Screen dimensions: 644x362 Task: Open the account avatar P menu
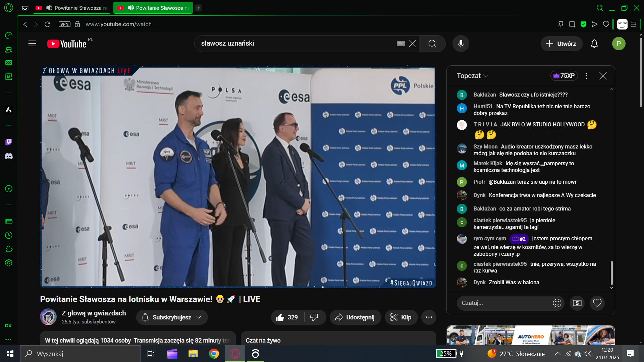coord(619,44)
